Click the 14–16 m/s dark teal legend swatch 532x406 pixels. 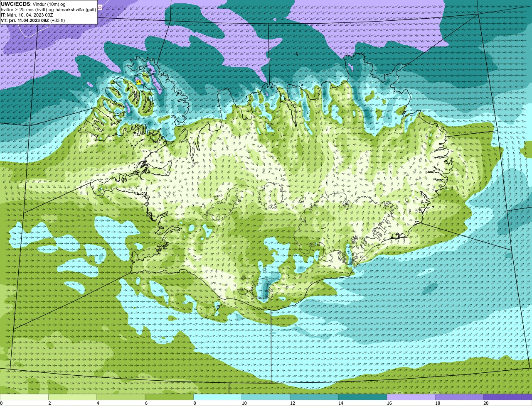pos(362,397)
